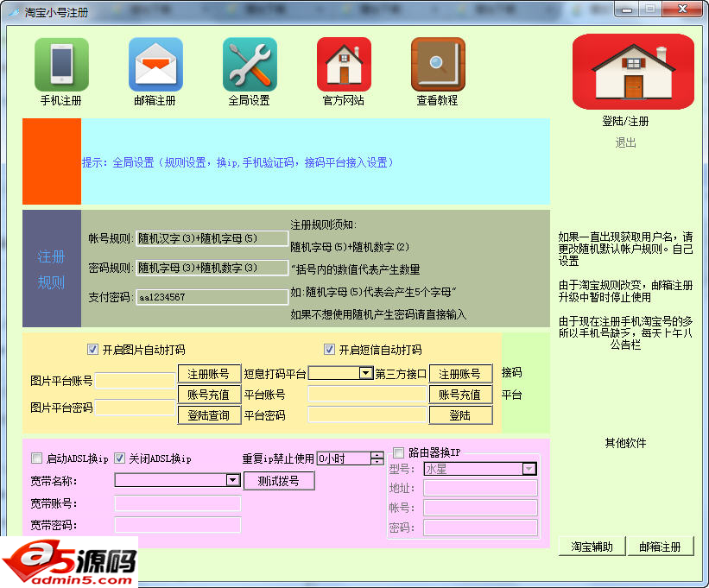Decrease 重复ip禁止使用 hours with down arrow
709x588 pixels.
click(x=377, y=461)
